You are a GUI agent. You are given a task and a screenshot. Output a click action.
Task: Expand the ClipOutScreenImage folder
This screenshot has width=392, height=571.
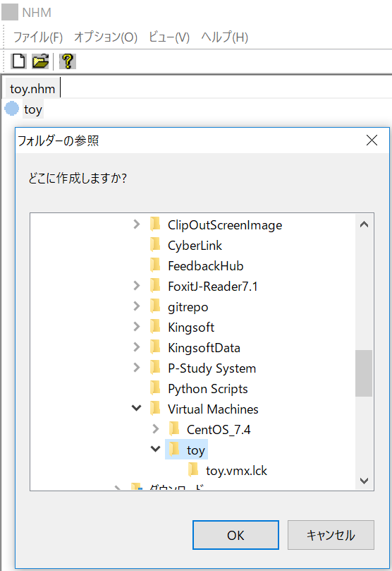137,224
